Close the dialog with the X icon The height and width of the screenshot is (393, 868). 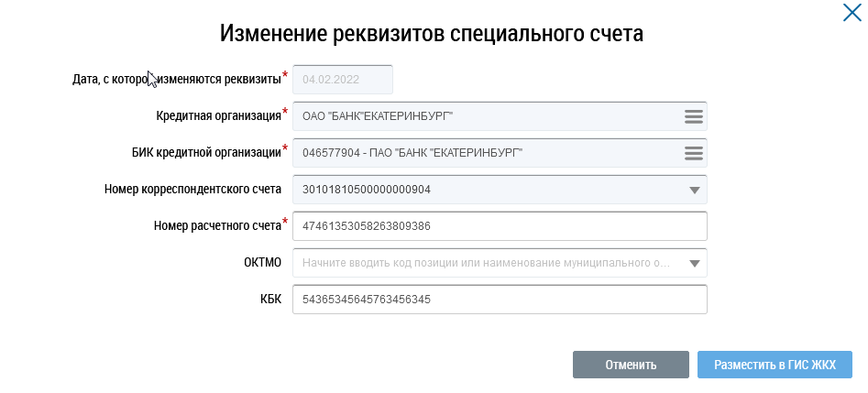click(x=852, y=13)
